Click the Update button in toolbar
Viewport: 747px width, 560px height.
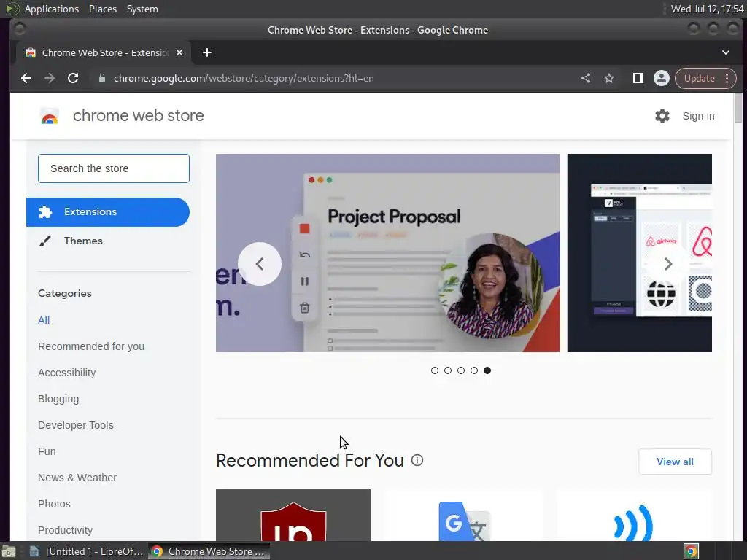700,78
